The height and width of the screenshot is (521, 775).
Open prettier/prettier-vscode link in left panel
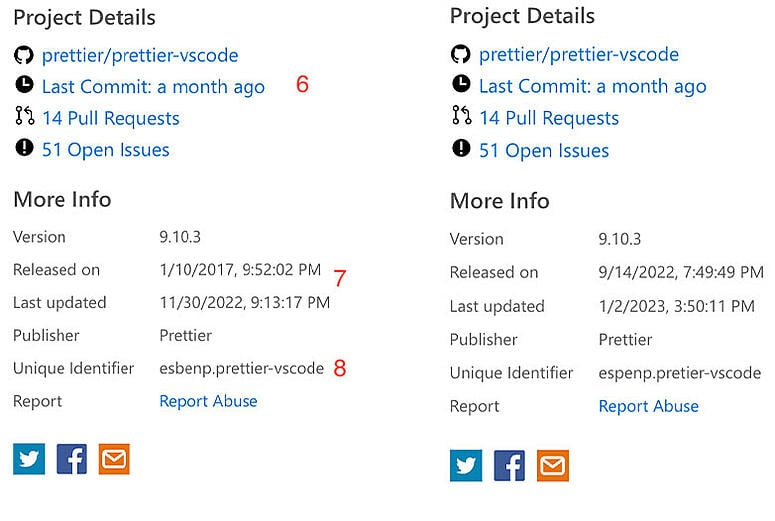click(x=140, y=55)
